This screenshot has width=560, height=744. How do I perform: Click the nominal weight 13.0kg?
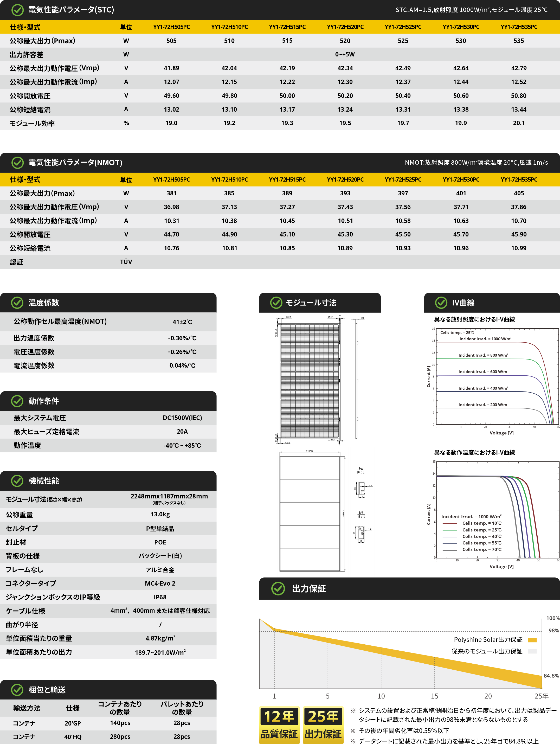point(160,514)
